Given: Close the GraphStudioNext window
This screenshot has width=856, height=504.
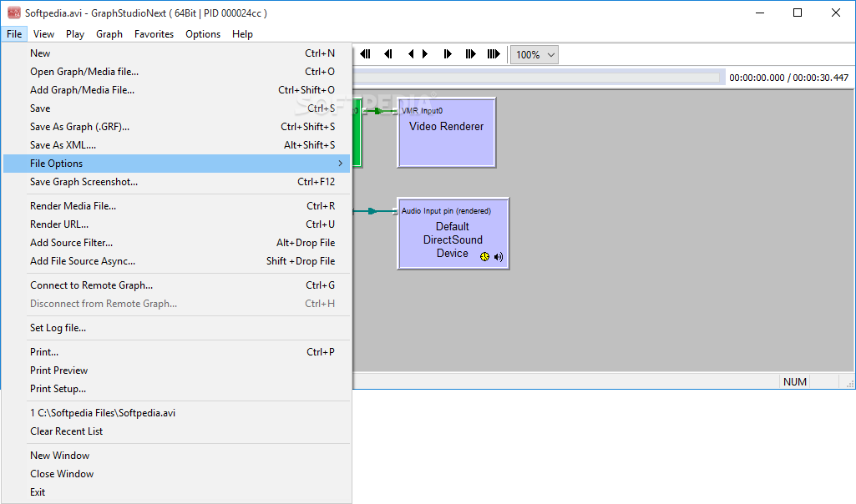Looking at the screenshot, I should [x=836, y=13].
